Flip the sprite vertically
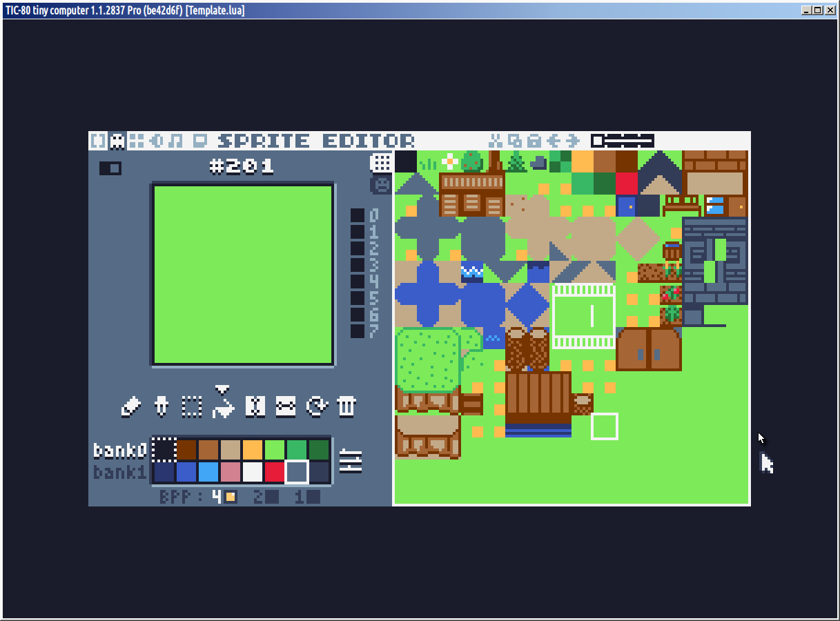This screenshot has width=840, height=621. (x=285, y=406)
